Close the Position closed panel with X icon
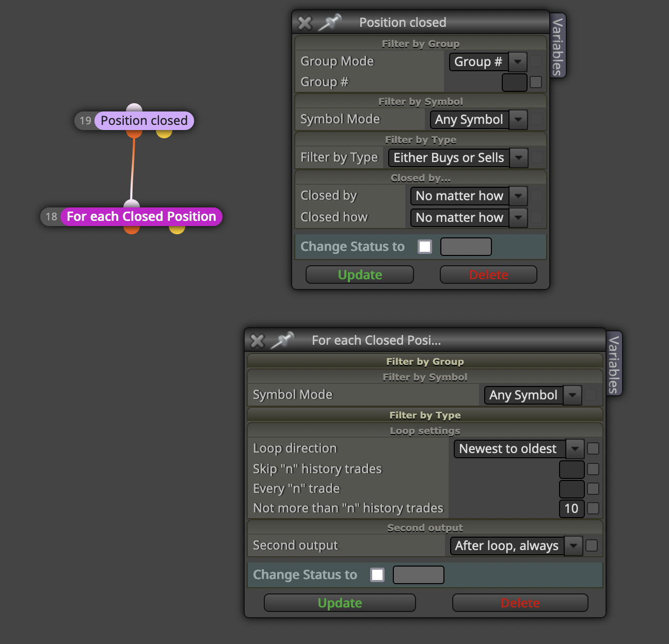The height and width of the screenshot is (644, 669). coord(305,23)
